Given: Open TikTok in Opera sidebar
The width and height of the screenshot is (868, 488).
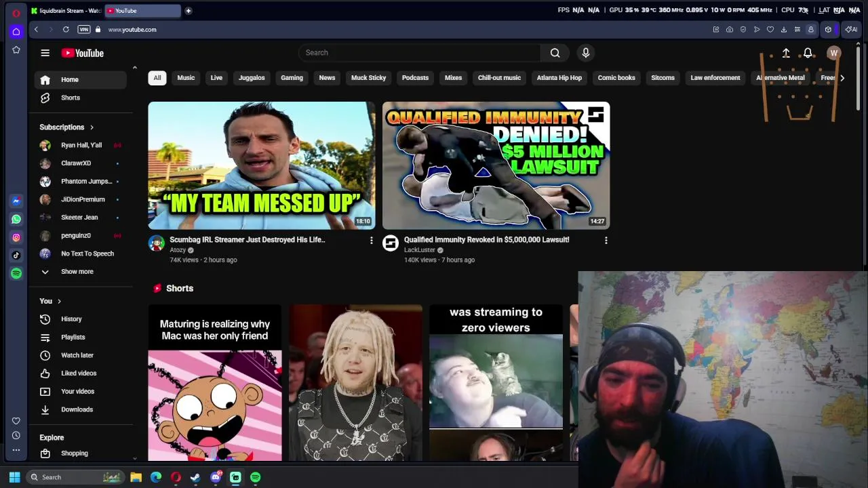Looking at the screenshot, I should click(x=16, y=256).
